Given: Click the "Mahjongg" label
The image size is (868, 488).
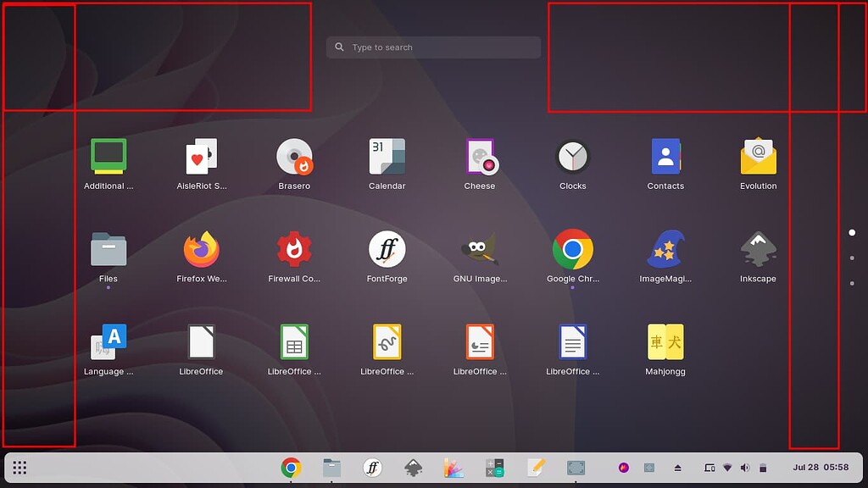Looking at the screenshot, I should (665, 372).
